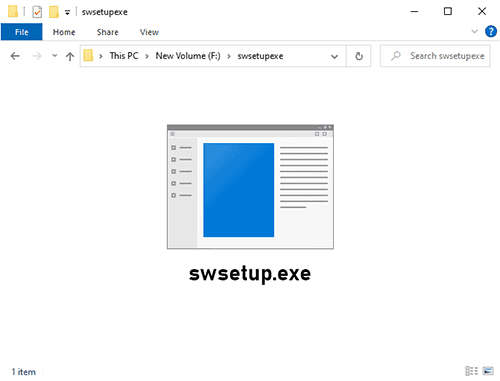
Task: Select swsetupexe in breadcrumb path
Action: (x=260, y=56)
